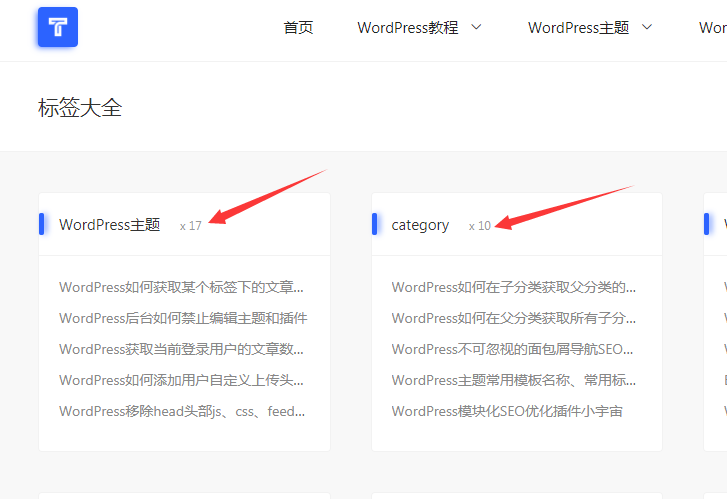Open the category tag card title
This screenshot has width=727, height=499.
[420, 225]
